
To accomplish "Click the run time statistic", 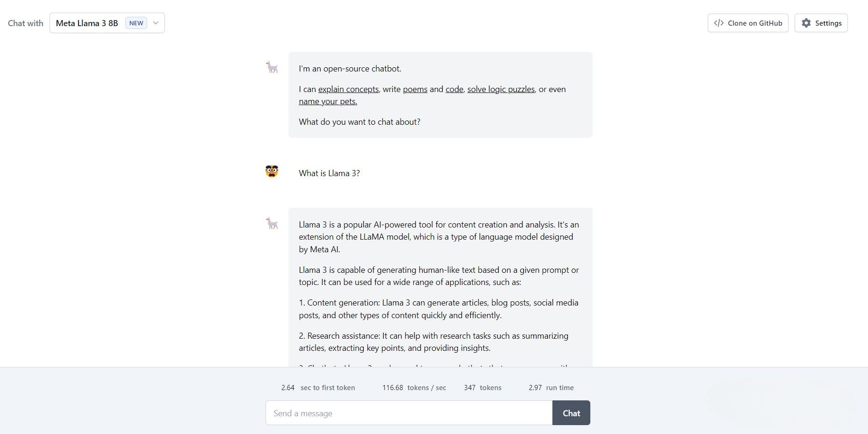I will (x=551, y=388).
